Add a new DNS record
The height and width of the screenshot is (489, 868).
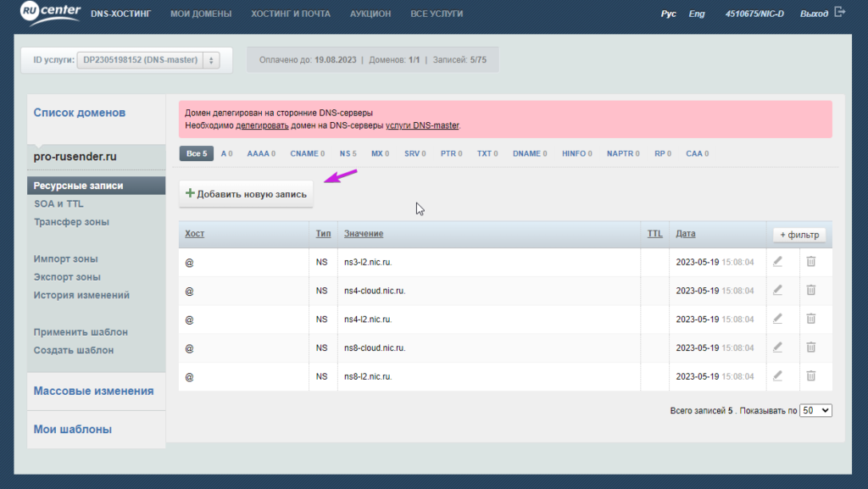246,194
